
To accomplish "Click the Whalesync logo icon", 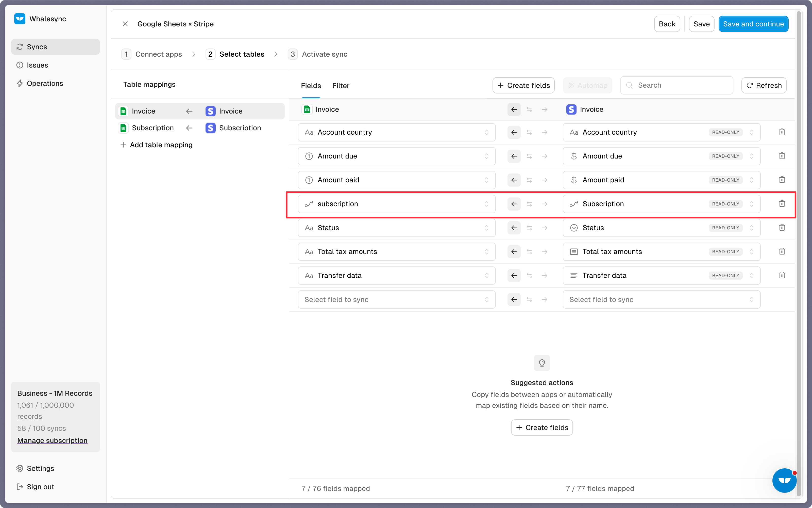I will tap(20, 19).
